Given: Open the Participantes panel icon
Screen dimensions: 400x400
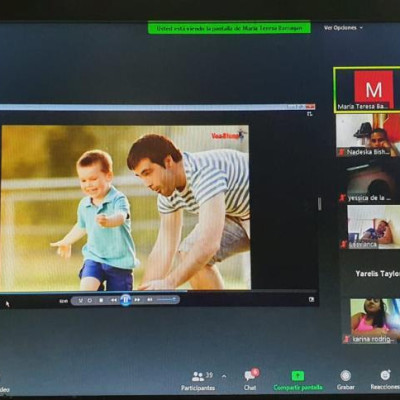Looking at the screenshot, I should pyautogui.click(x=198, y=377).
